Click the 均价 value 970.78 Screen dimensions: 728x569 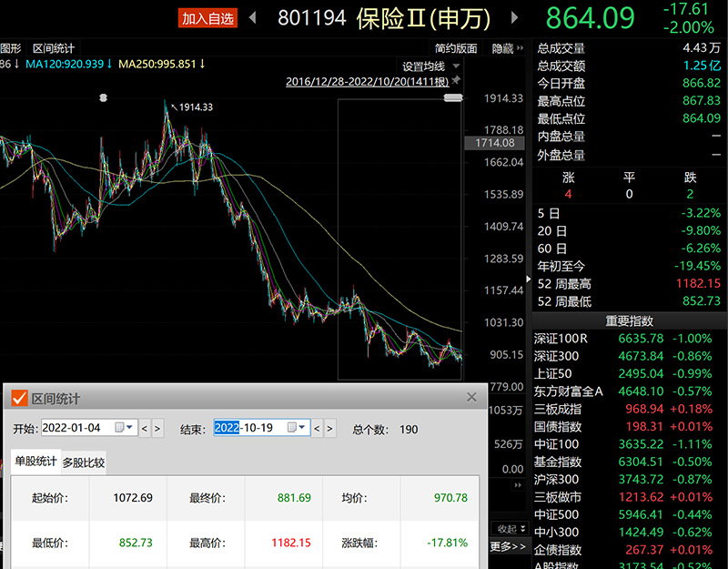pos(450,498)
